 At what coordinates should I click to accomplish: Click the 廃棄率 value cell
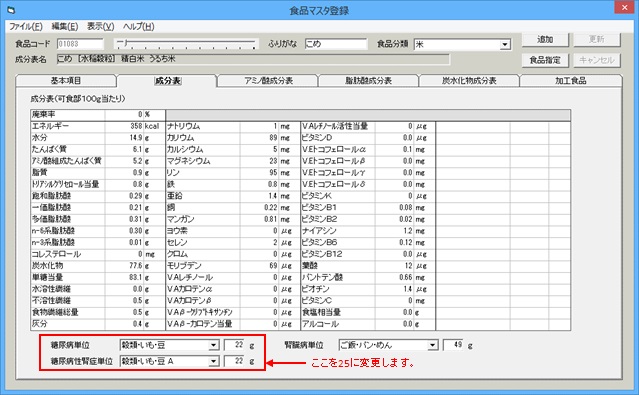(x=124, y=115)
